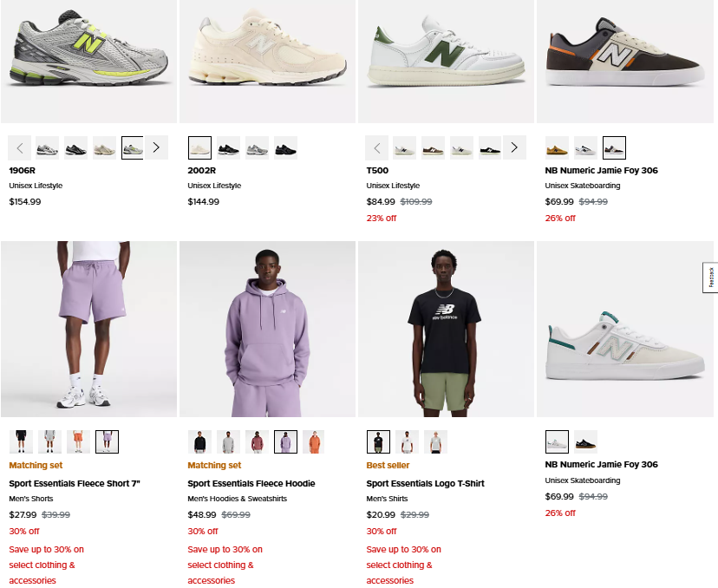Open Sport Essentials Logo T-Shirt link
The width and height of the screenshot is (718, 588).
[425, 484]
